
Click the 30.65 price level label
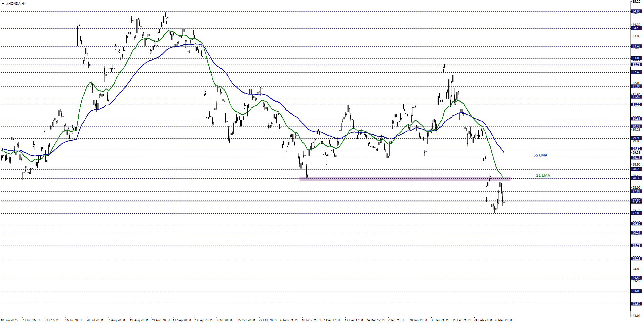636,119
